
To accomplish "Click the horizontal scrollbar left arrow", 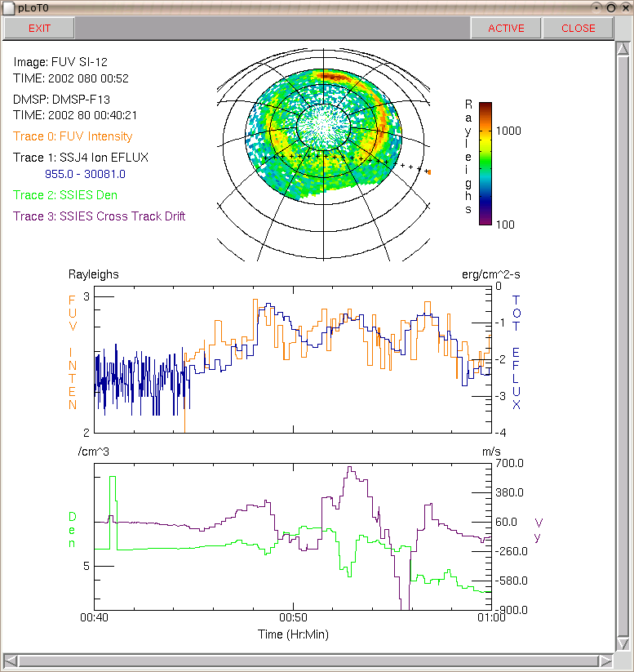I will click(x=11, y=661).
